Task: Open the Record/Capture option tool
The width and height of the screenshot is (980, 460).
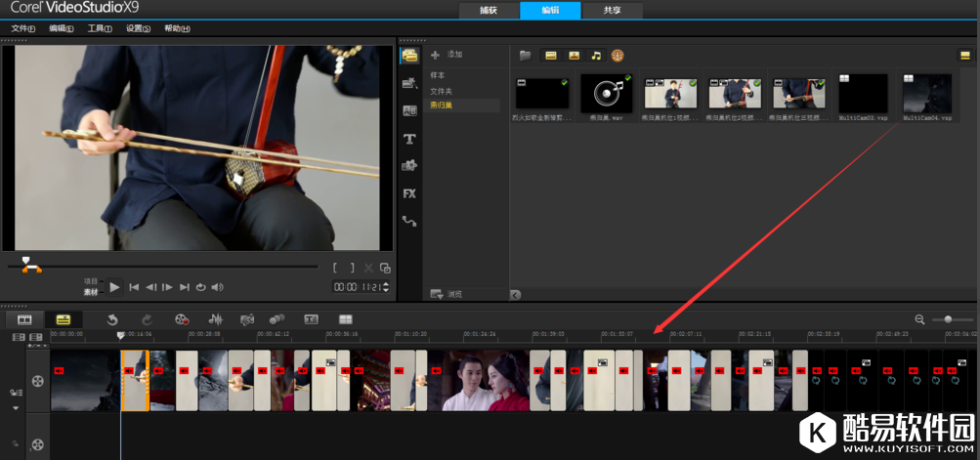Action: point(180,319)
